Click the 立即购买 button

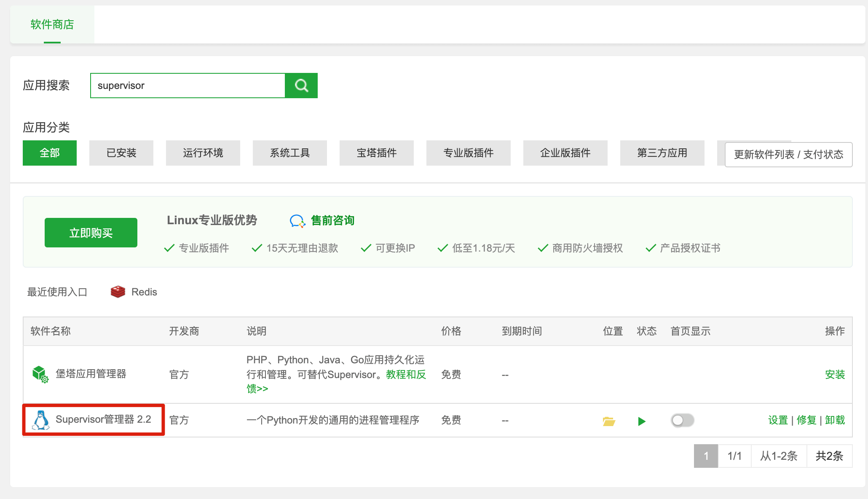tap(91, 233)
